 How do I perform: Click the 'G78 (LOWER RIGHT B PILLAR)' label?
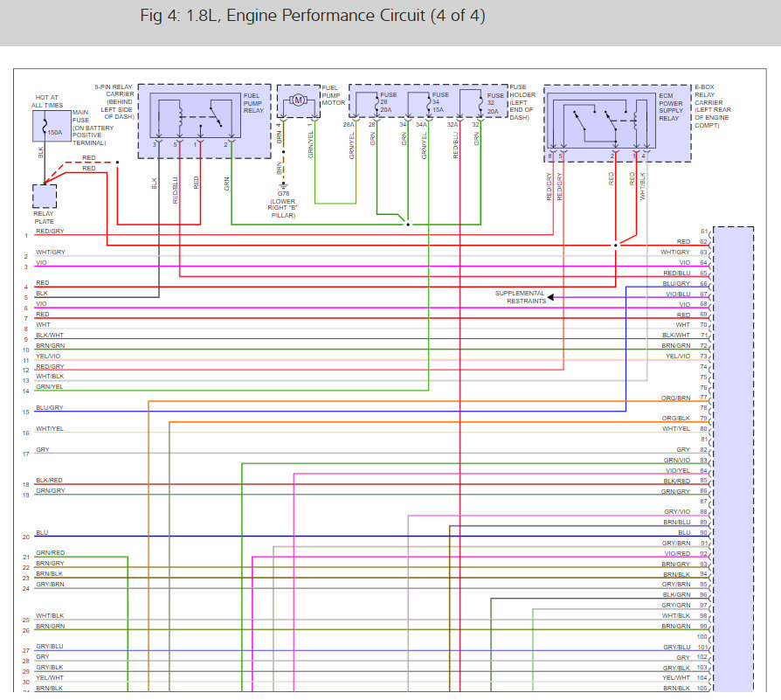pos(283,204)
